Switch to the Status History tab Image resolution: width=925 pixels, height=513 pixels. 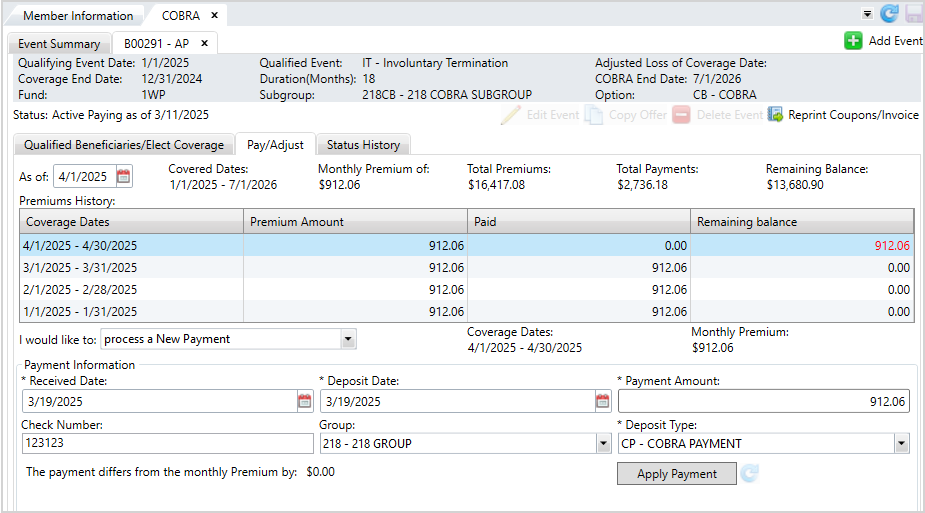(363, 145)
